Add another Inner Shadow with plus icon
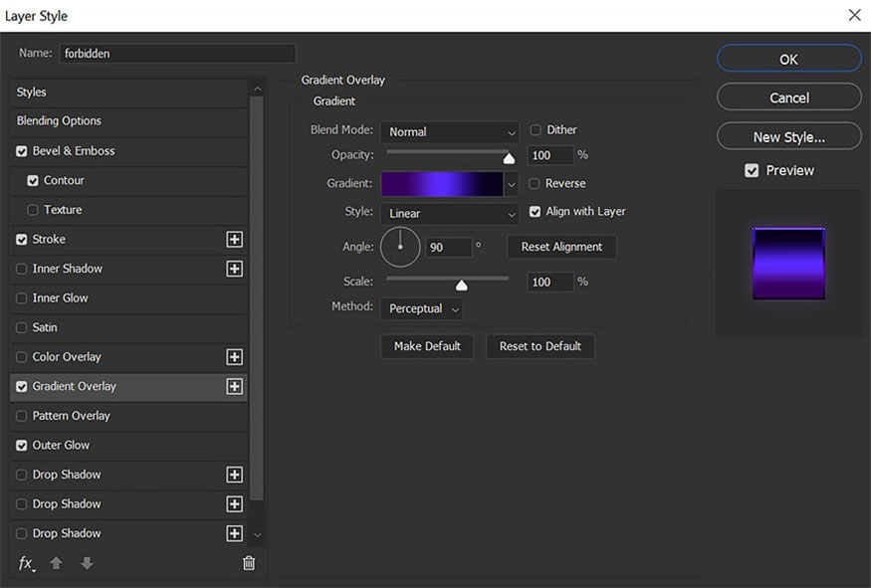 pos(234,269)
